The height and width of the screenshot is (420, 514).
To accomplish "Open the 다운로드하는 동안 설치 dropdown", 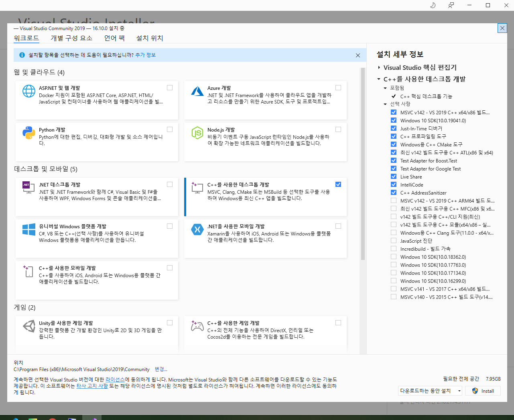I will 430,391.
